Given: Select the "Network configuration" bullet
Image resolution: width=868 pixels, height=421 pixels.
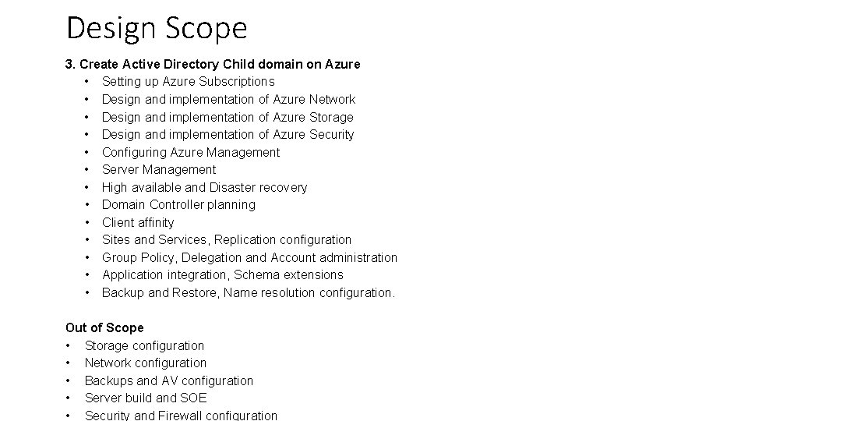Looking at the screenshot, I should point(146,363).
